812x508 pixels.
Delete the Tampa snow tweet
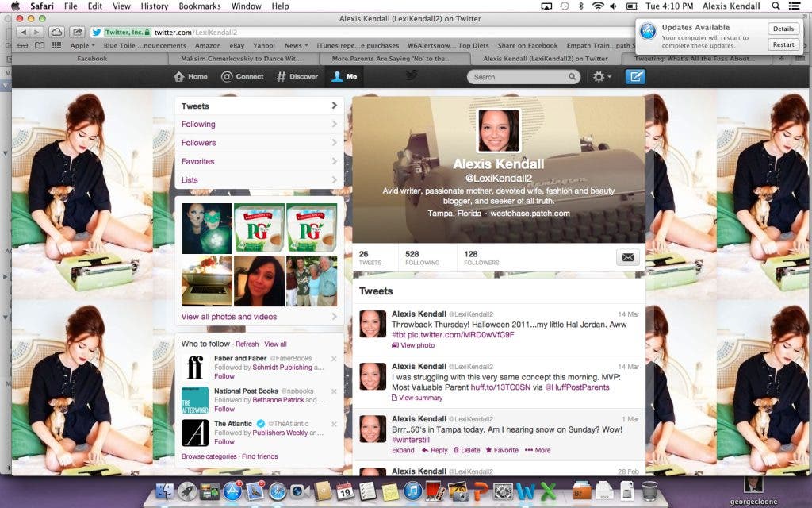pos(466,451)
